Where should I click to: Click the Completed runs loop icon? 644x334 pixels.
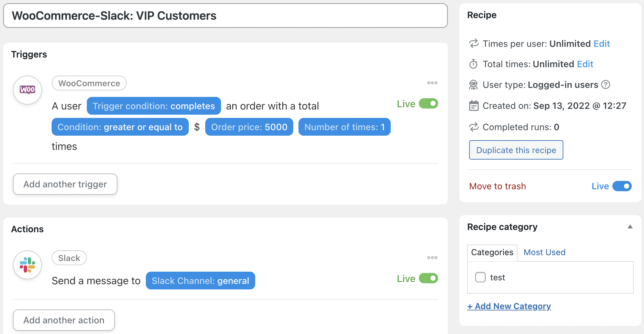pos(474,127)
